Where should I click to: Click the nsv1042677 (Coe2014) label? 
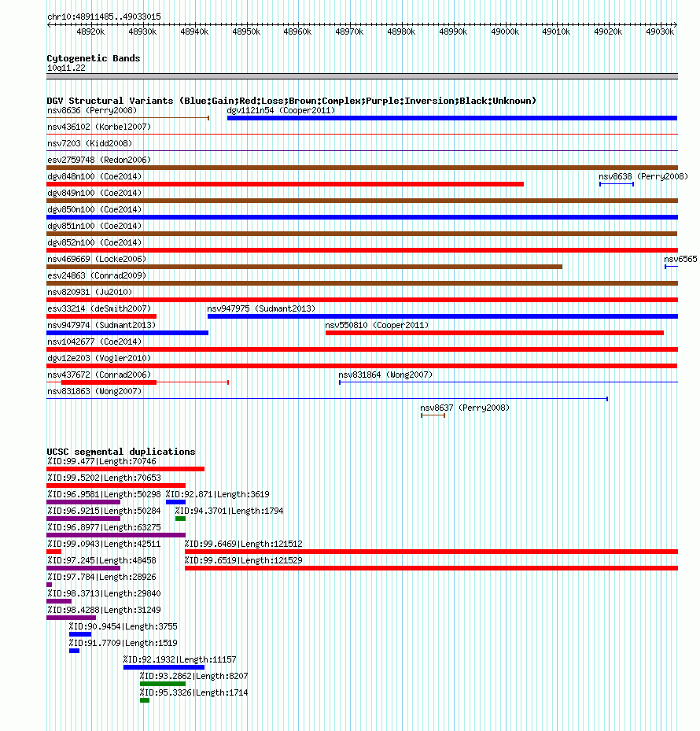pos(94,342)
